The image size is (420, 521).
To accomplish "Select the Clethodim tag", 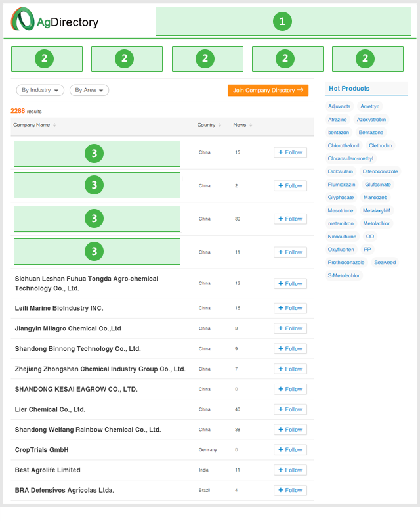I will 381,145.
